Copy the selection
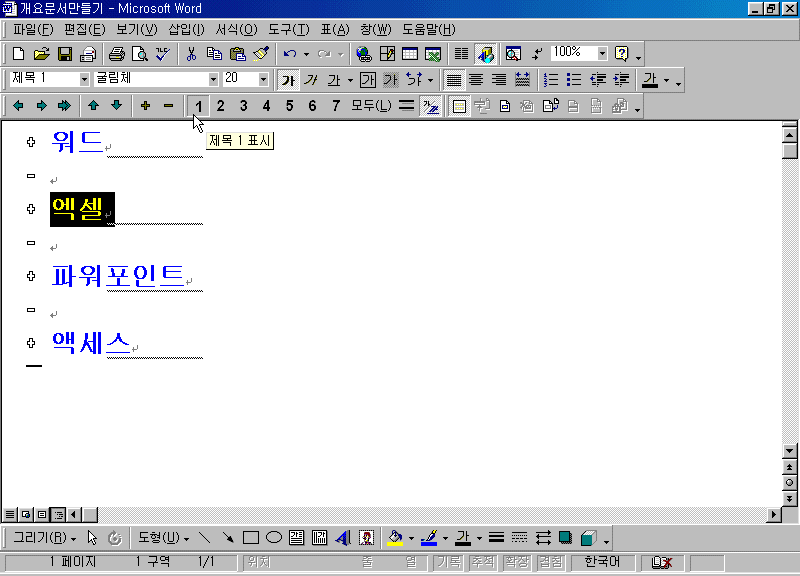The height and width of the screenshot is (576, 800). pos(214,54)
